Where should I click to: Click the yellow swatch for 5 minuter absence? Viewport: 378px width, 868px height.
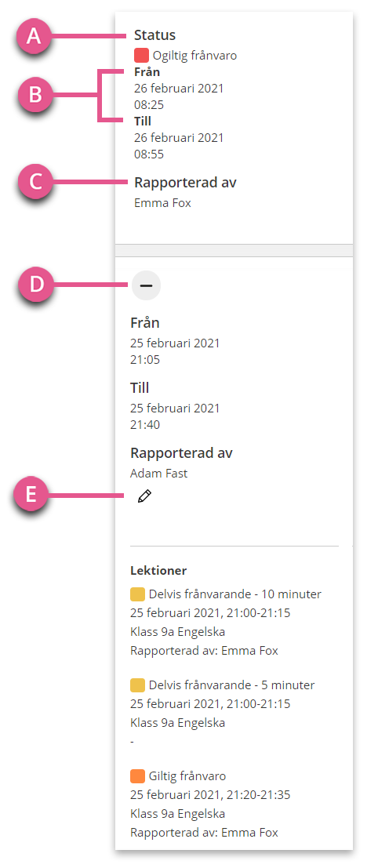137,685
